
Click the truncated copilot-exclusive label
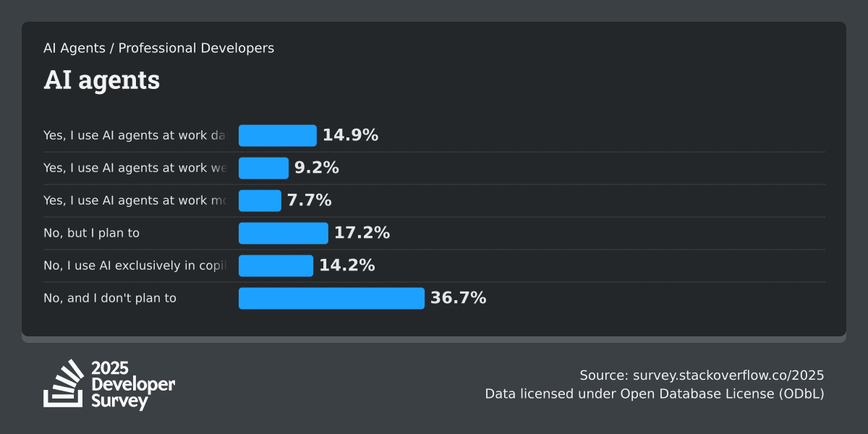pos(135,265)
